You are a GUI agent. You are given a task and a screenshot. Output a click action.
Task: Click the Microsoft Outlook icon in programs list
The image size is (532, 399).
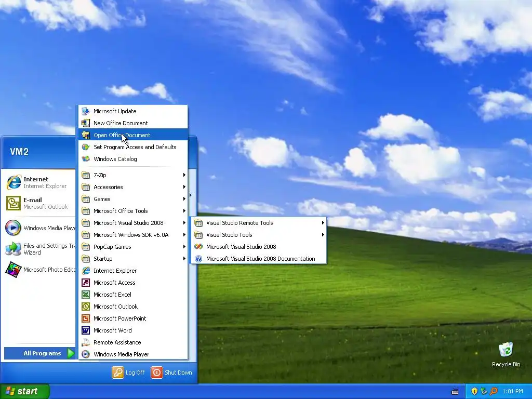[x=86, y=307]
